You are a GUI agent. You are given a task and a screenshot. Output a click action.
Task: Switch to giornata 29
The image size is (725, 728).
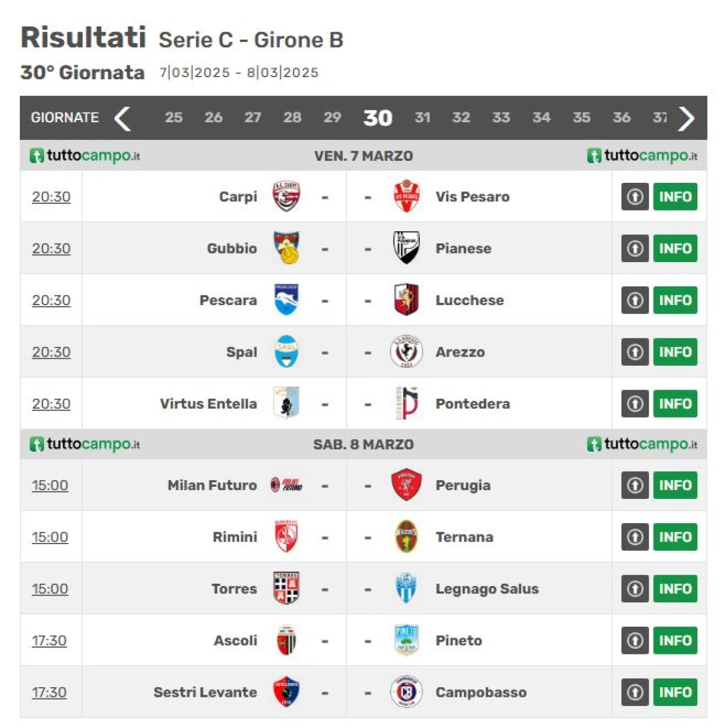pyautogui.click(x=332, y=118)
